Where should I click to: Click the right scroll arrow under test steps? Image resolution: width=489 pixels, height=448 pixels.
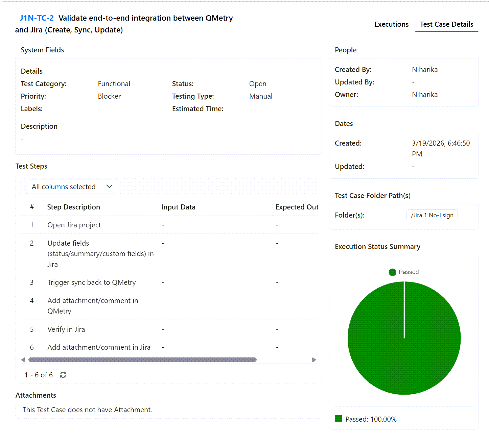tap(314, 360)
